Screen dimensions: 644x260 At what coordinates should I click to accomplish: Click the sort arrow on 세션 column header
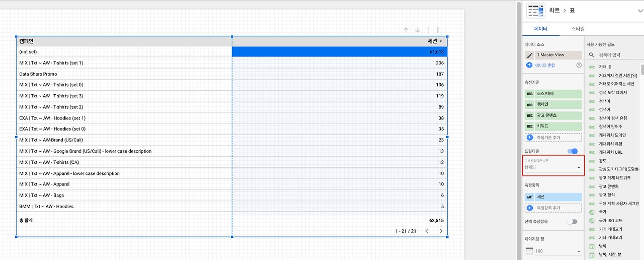point(441,41)
